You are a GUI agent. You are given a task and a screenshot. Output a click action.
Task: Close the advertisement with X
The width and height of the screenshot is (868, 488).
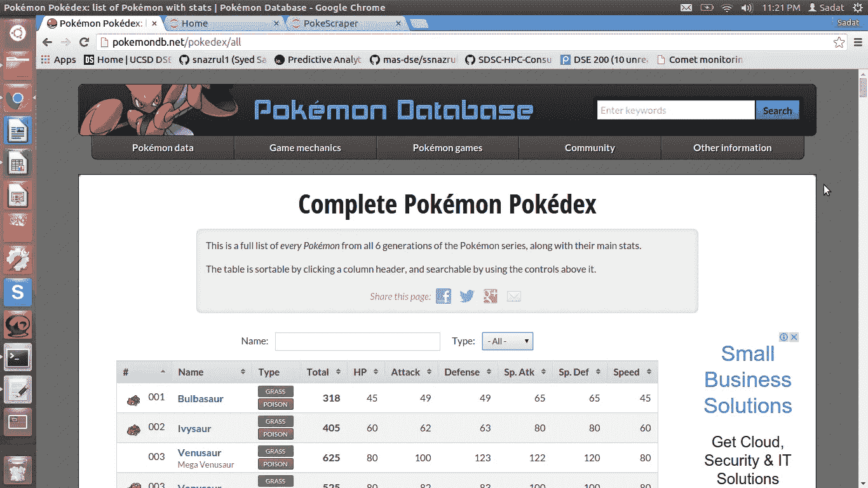(x=794, y=337)
